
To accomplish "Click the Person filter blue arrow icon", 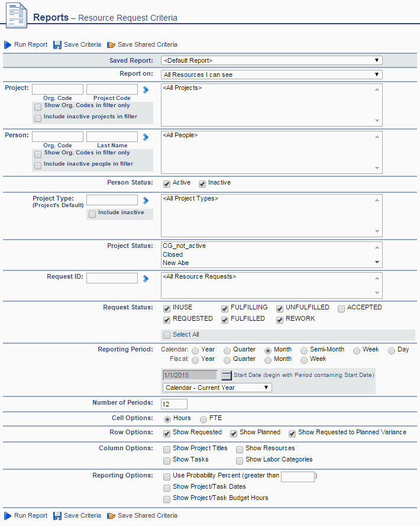I will point(146,137).
